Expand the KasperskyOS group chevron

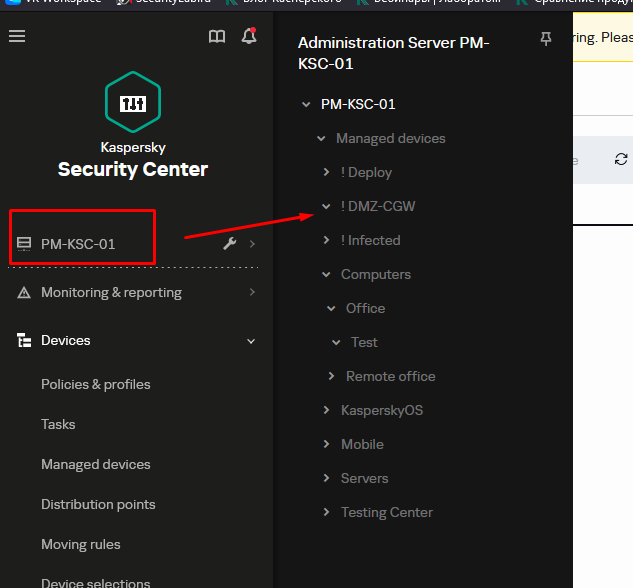click(x=326, y=410)
